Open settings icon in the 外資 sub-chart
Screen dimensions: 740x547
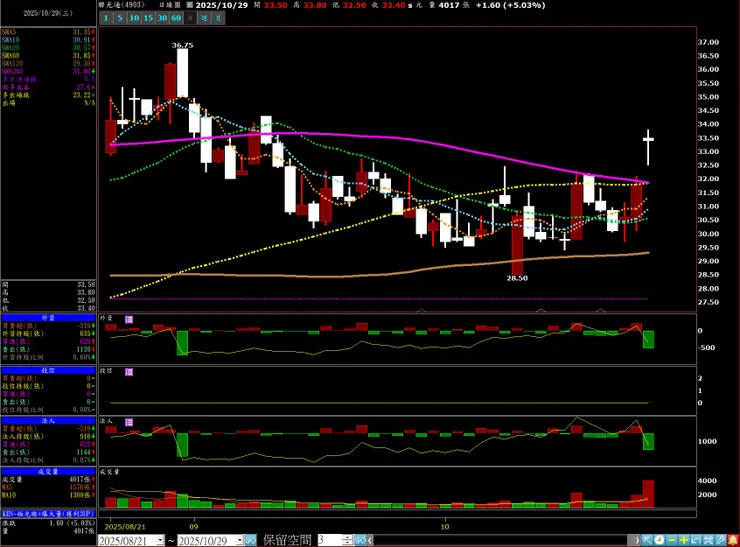click(129, 320)
